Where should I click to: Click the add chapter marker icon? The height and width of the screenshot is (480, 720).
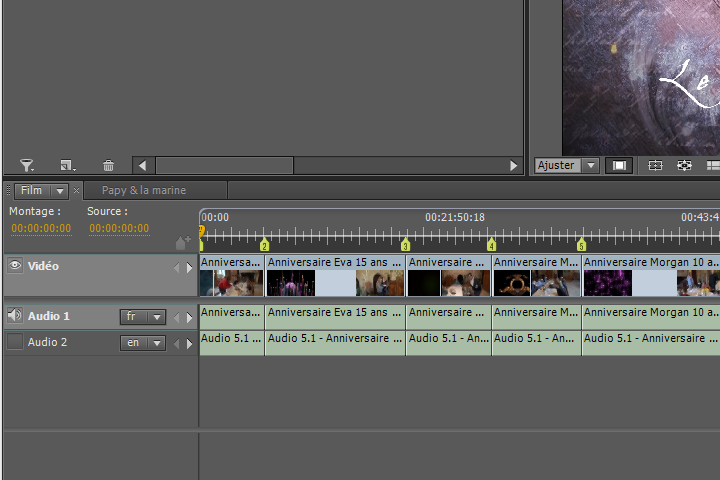[x=182, y=242]
